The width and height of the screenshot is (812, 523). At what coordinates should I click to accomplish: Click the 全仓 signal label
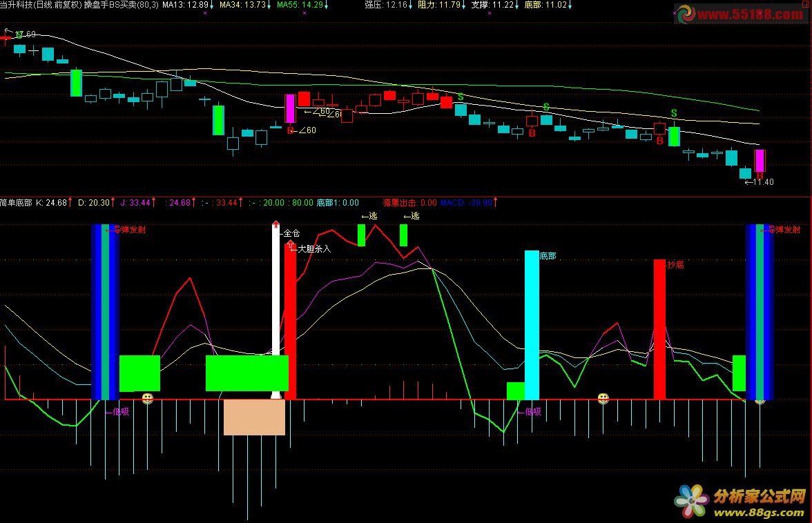[x=291, y=233]
